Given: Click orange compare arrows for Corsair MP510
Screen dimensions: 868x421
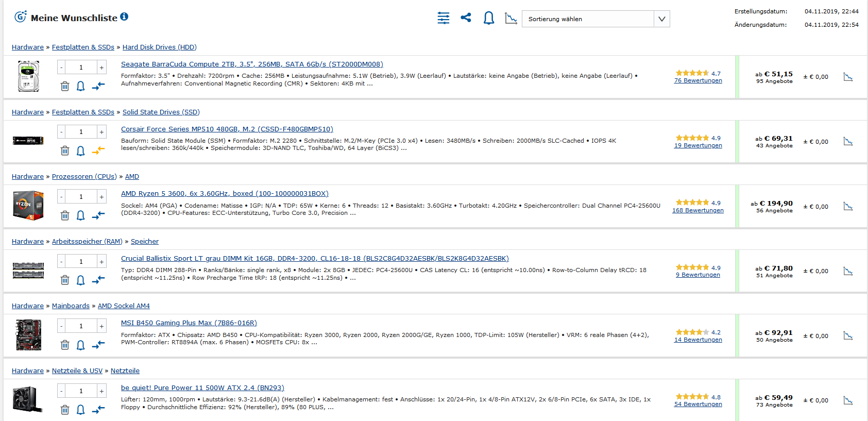Looking at the screenshot, I should point(98,150).
